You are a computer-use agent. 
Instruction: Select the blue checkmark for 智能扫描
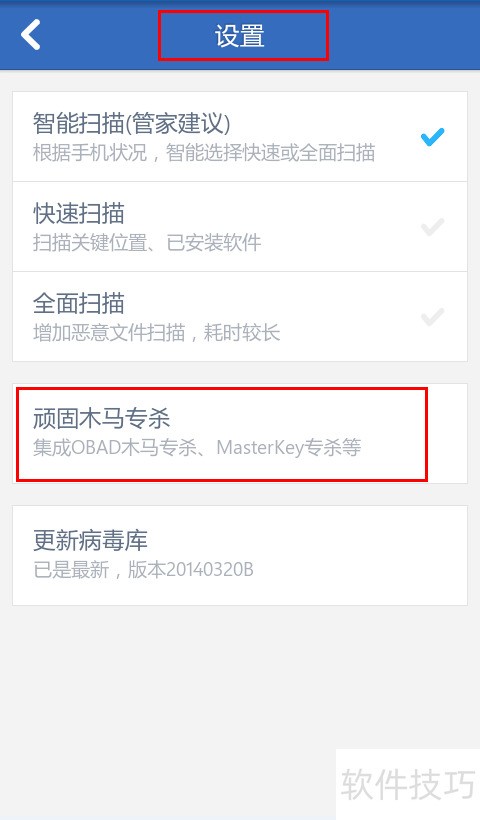432,137
